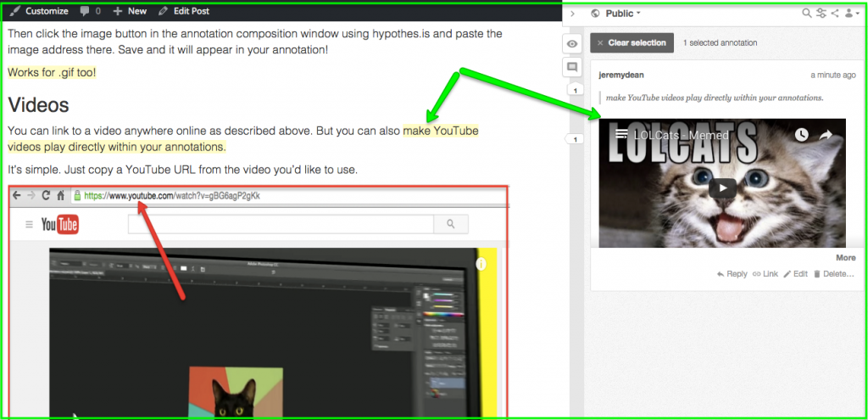Click the 'LOLCats - Memed' video title
Screen dimensions: 868x420
point(682,135)
